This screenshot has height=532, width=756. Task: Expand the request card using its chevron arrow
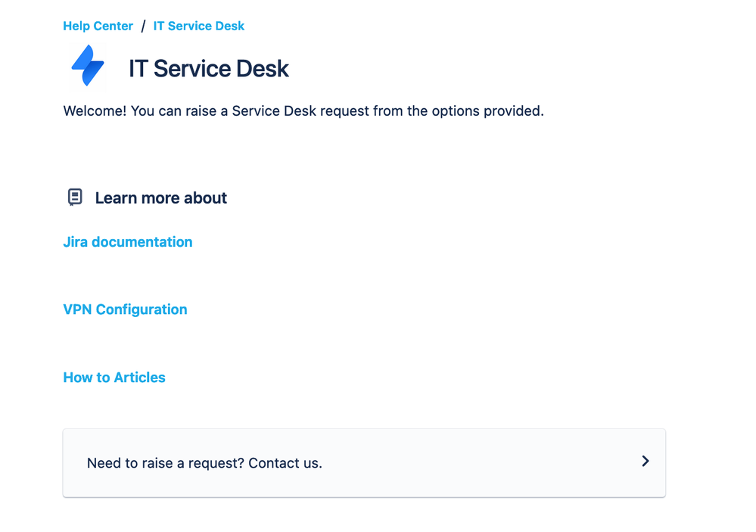click(x=645, y=461)
